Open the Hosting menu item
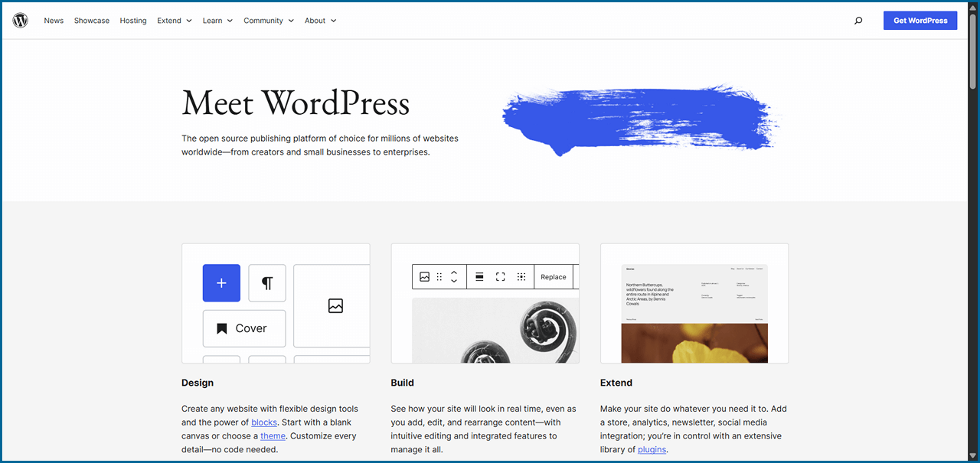 133,21
